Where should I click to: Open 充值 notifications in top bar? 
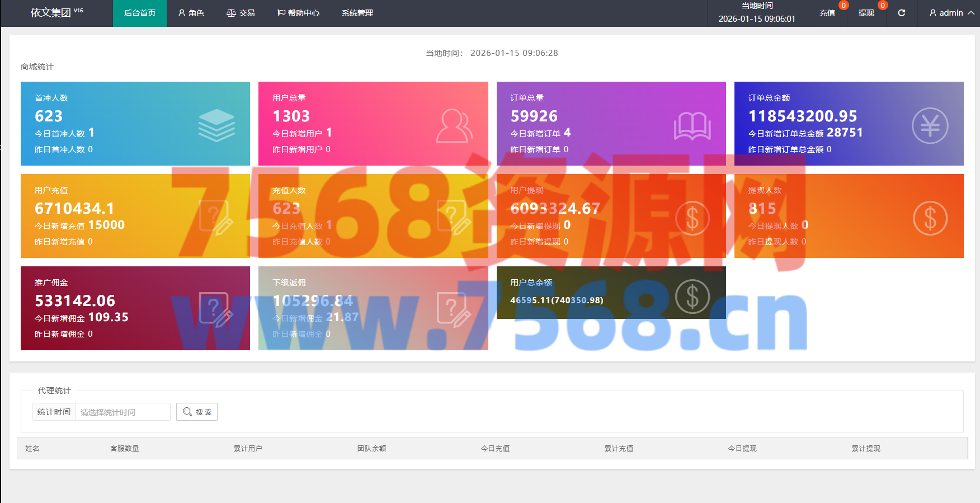pyautogui.click(x=827, y=13)
